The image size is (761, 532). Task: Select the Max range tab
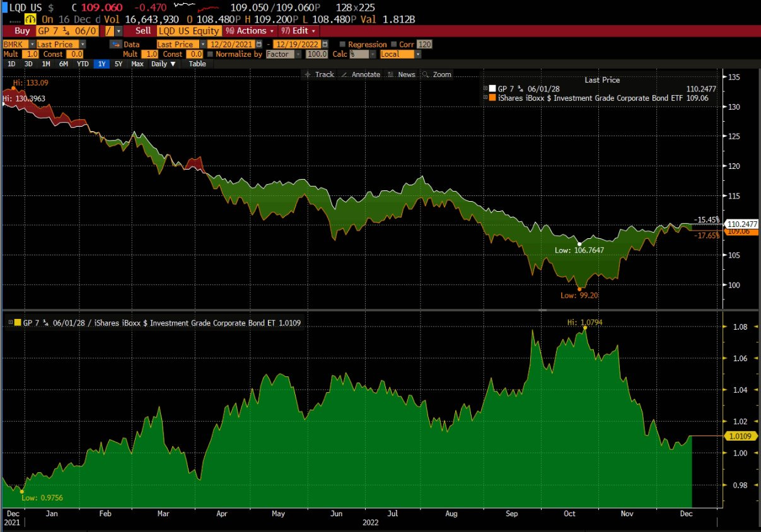(x=137, y=64)
